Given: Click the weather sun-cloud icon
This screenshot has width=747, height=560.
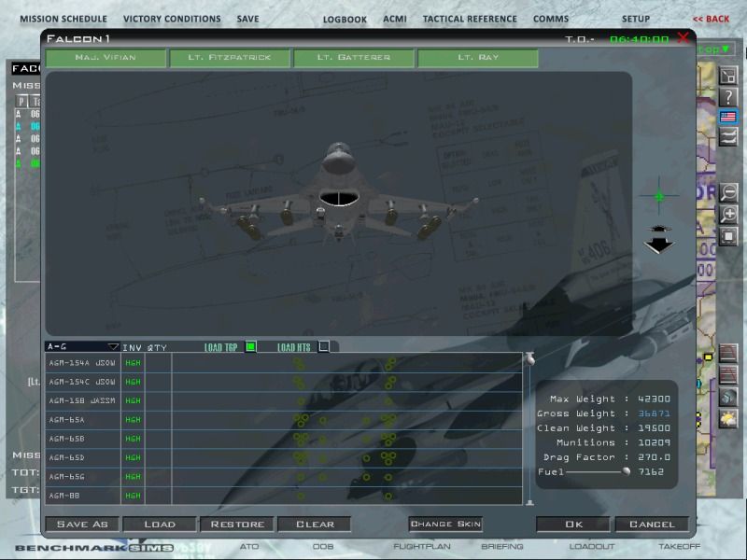Looking at the screenshot, I should pyautogui.click(x=728, y=419).
